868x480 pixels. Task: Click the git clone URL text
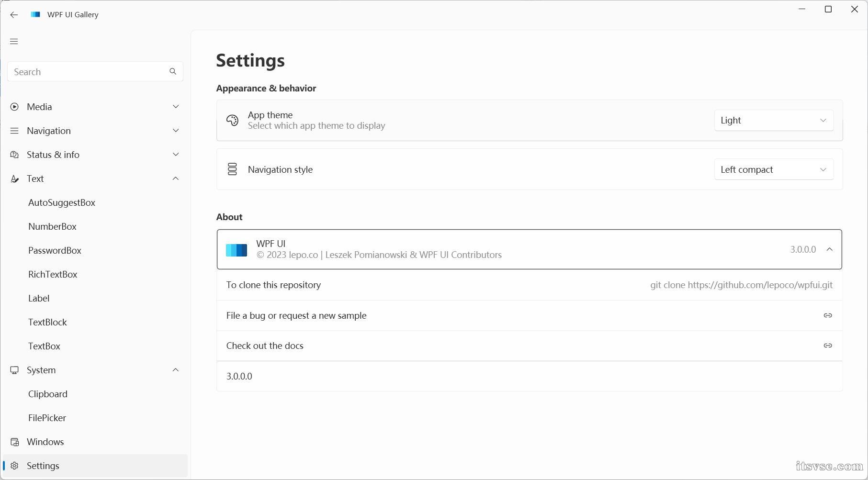tap(741, 285)
